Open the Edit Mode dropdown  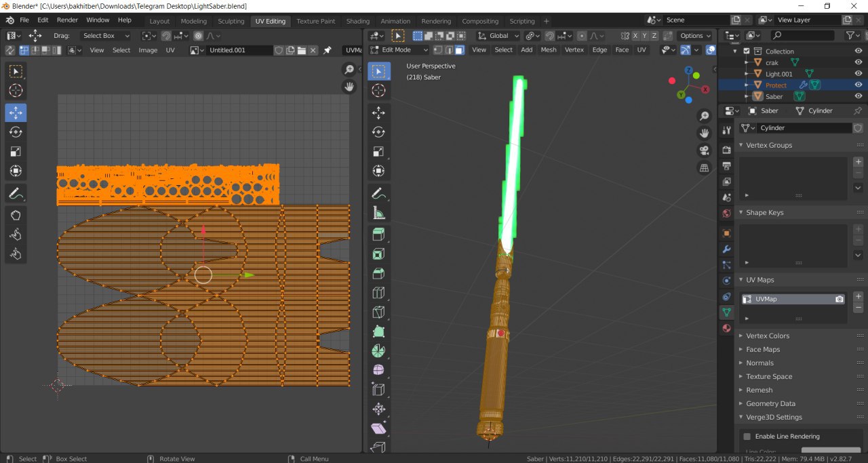click(x=399, y=49)
